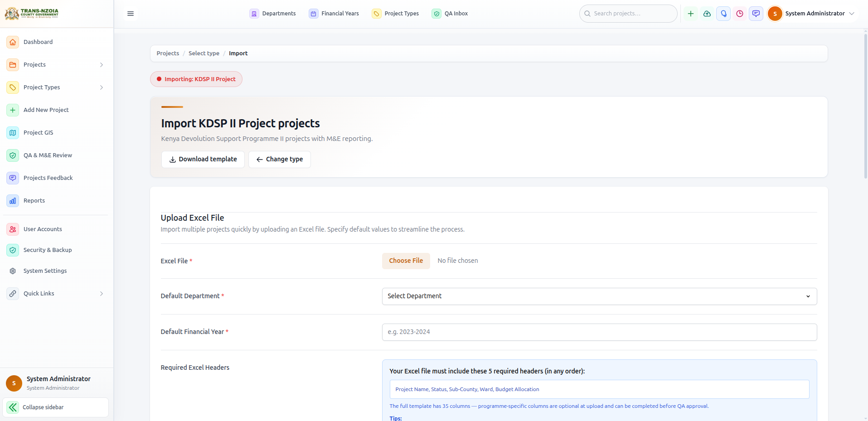
Task: Click the Collapse sidebar label
Action: click(43, 407)
